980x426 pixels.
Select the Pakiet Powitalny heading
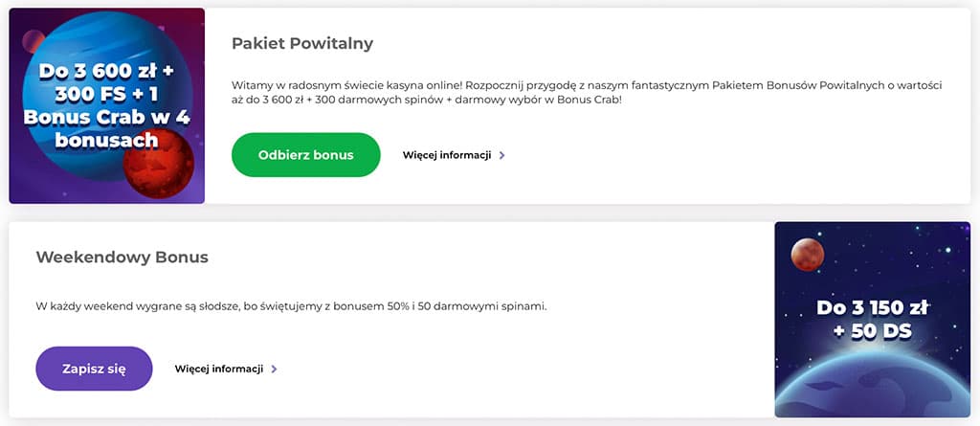[302, 43]
